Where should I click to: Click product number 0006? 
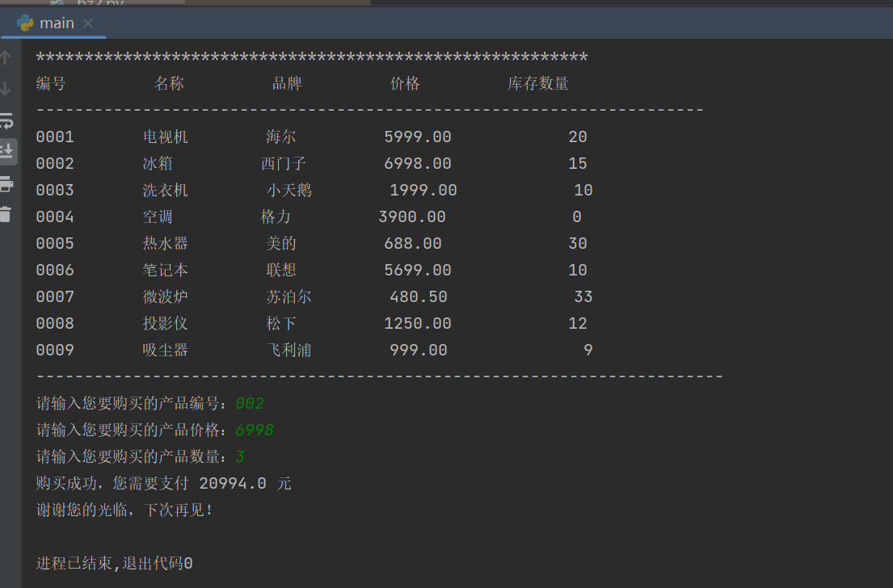click(x=55, y=271)
